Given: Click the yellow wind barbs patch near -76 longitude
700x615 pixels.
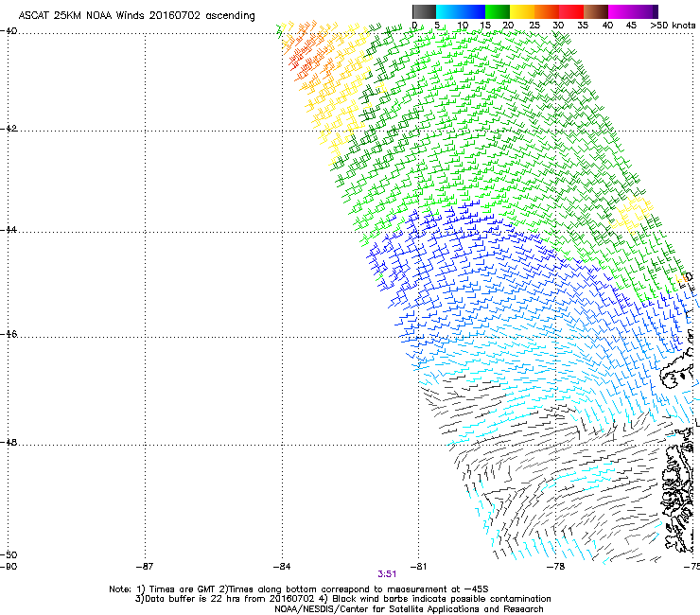Looking at the screenshot, I should [632, 215].
